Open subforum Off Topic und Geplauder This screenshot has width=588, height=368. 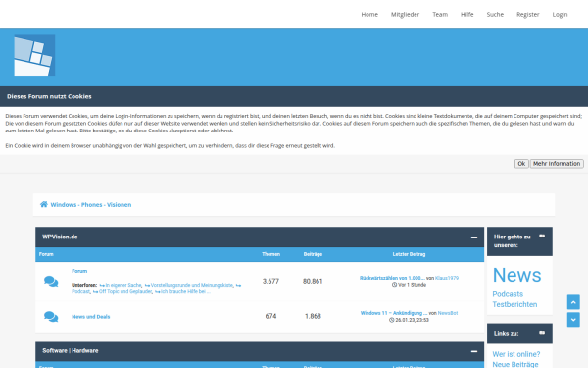click(x=125, y=291)
